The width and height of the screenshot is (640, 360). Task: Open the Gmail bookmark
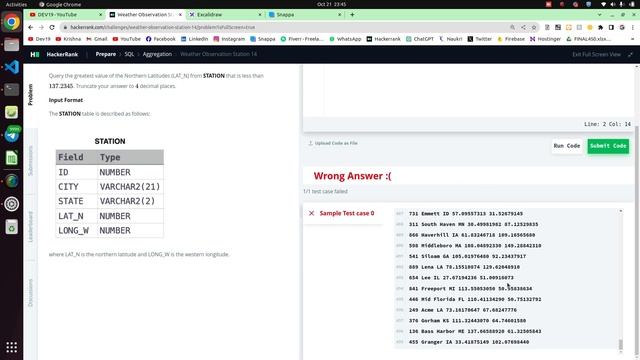97,39
